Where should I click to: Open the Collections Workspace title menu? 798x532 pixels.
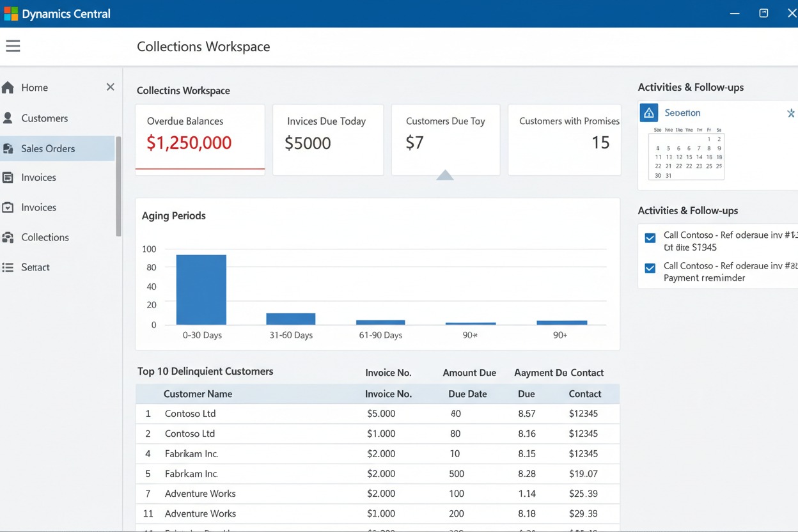(x=203, y=46)
